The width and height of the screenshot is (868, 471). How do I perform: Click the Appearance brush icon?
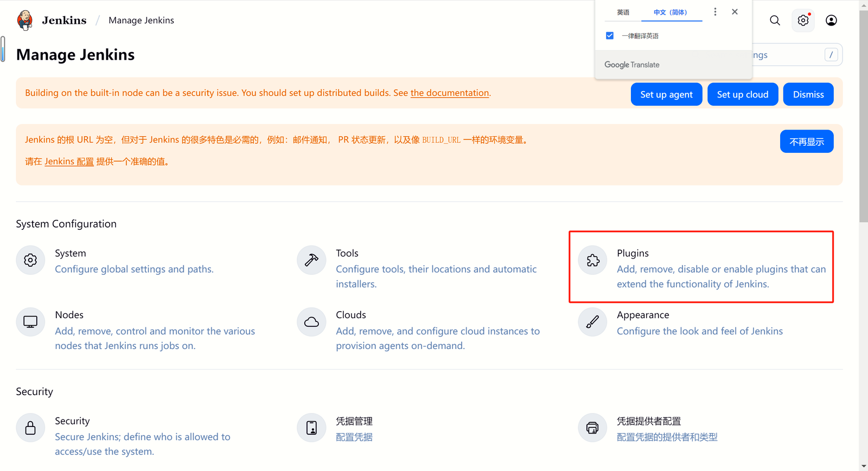point(592,322)
